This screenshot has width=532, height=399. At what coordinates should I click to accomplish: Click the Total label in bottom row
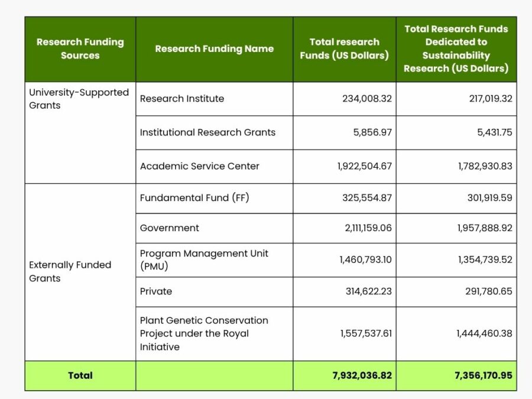coord(80,375)
